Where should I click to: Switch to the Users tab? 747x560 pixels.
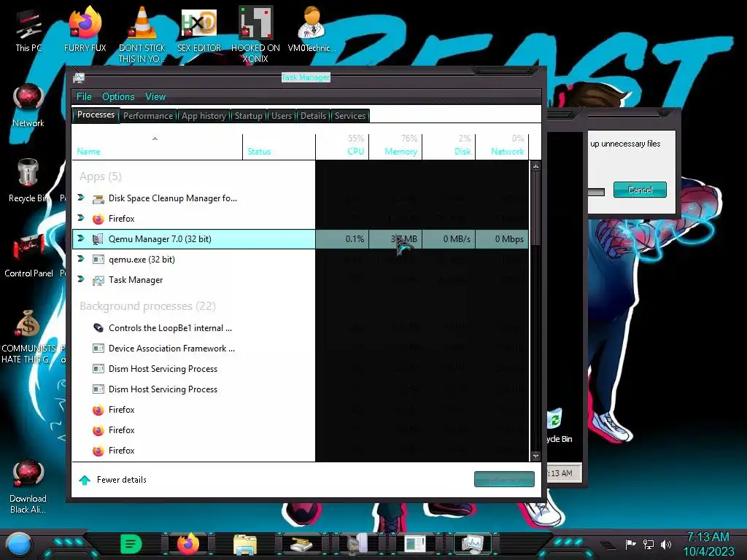(x=282, y=116)
